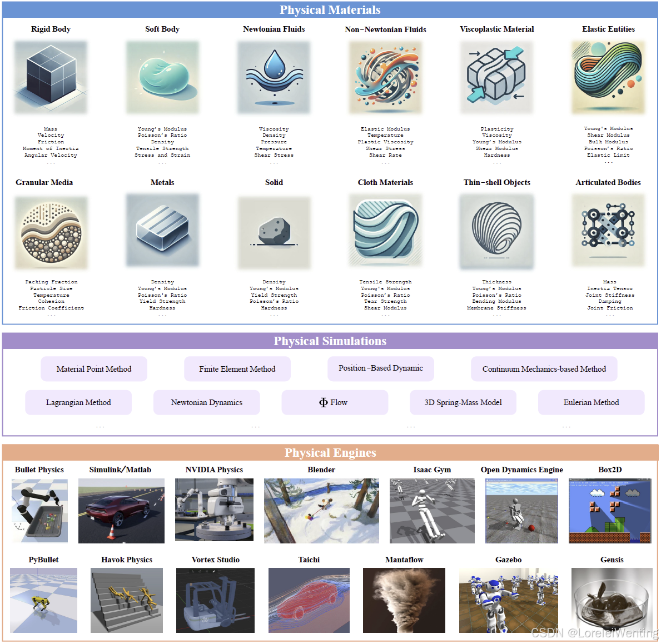Select the Mantaflow smoke plume thumbnail

tap(404, 600)
